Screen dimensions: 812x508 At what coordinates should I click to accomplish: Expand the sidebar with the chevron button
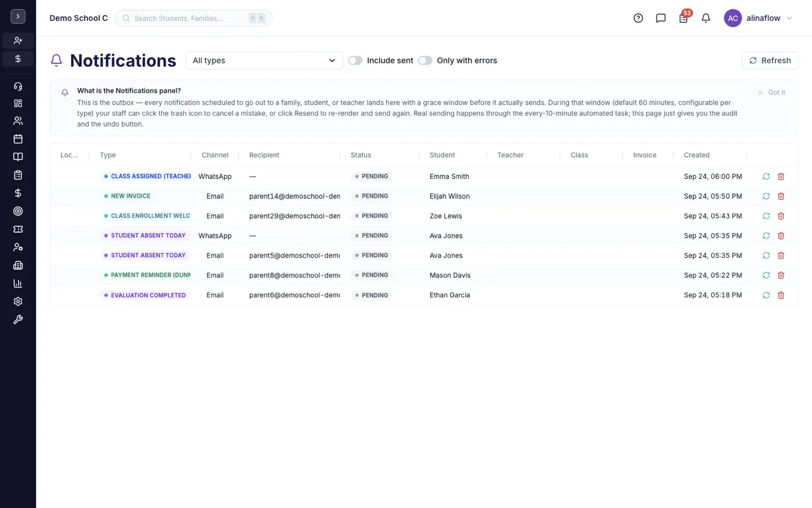[18, 17]
